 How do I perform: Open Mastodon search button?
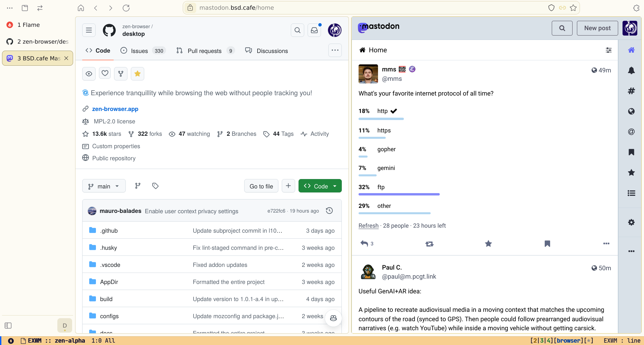[562, 28]
